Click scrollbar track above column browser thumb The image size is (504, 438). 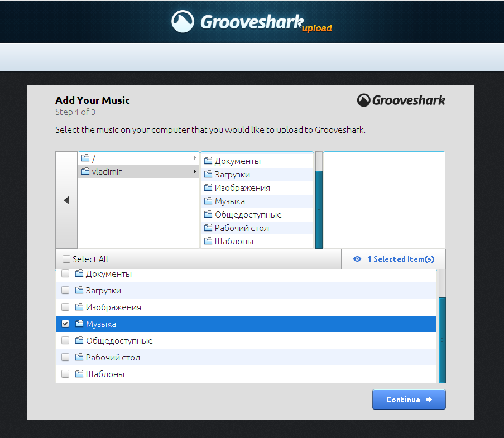coord(319,161)
